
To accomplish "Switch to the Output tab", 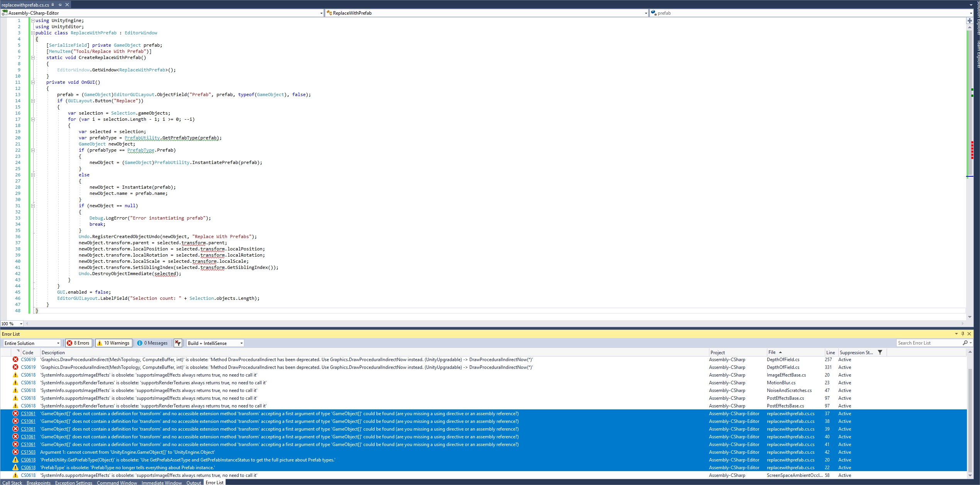I will click(x=193, y=483).
